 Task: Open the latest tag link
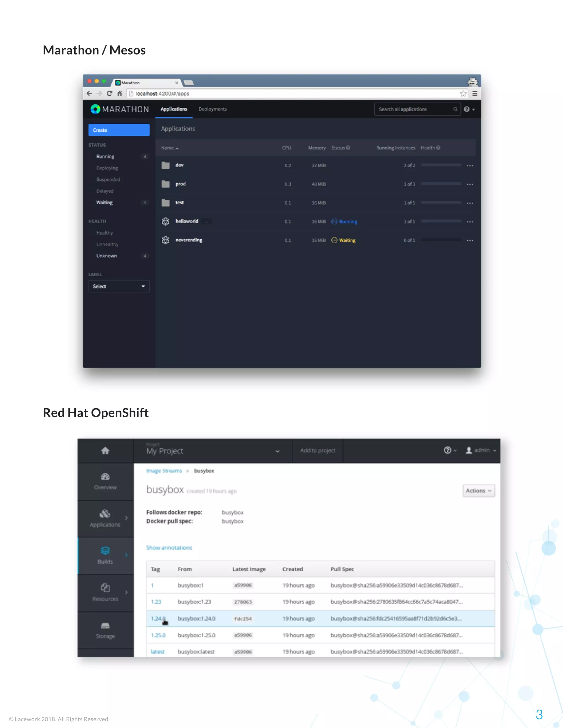158,652
